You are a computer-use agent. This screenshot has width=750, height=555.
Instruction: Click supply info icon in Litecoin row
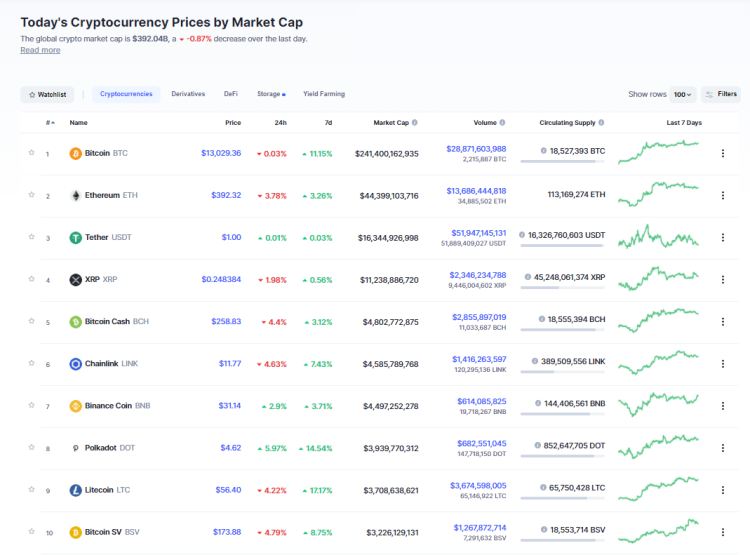point(543,488)
